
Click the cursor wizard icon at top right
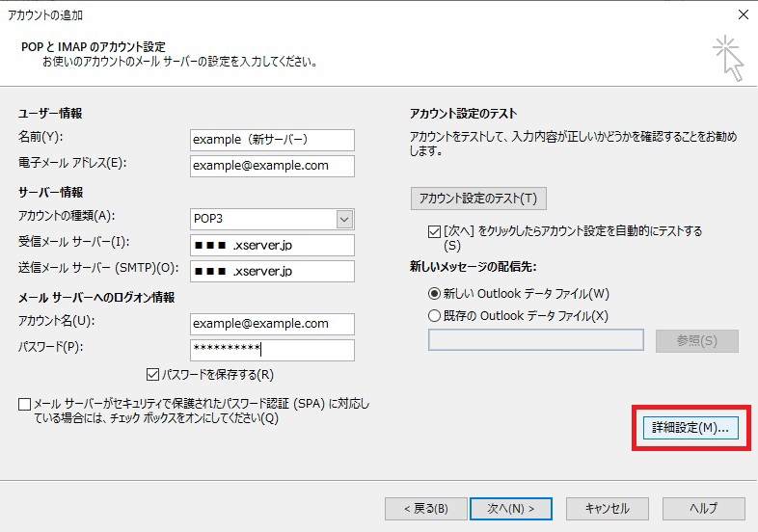(x=728, y=60)
